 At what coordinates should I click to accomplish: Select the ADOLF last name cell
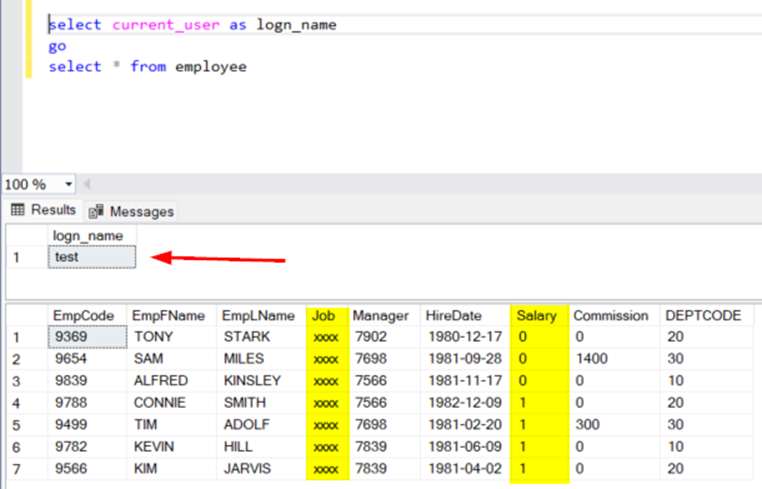pyautogui.click(x=261, y=425)
